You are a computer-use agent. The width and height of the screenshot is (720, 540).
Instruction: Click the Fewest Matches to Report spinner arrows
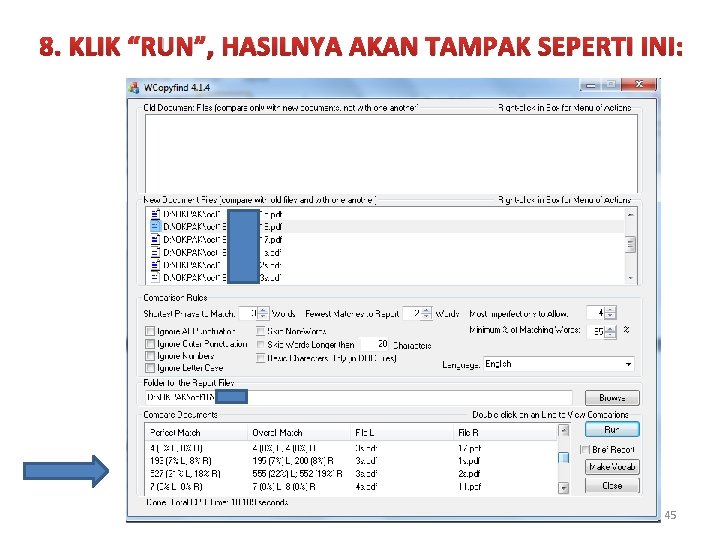tap(427, 313)
